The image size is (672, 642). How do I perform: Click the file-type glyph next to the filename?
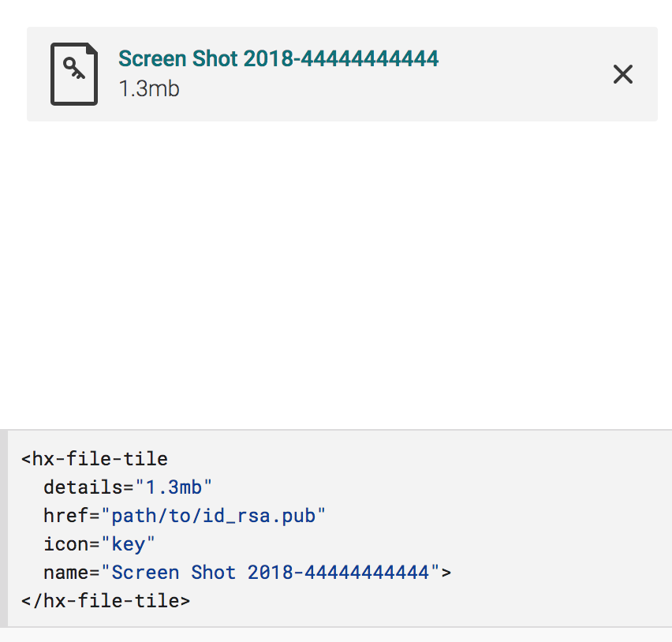(x=73, y=74)
